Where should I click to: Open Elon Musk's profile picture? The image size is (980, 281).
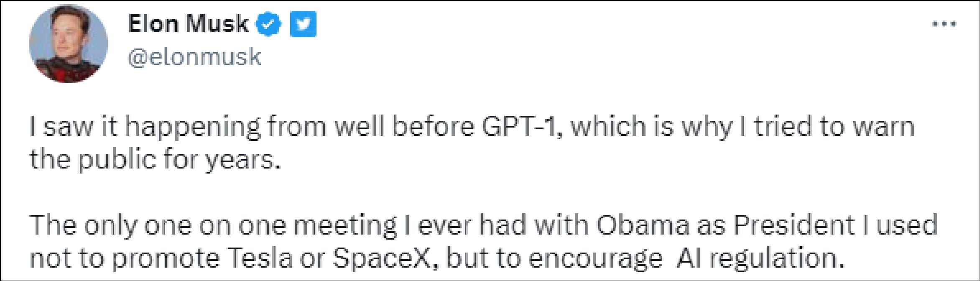coord(68,44)
